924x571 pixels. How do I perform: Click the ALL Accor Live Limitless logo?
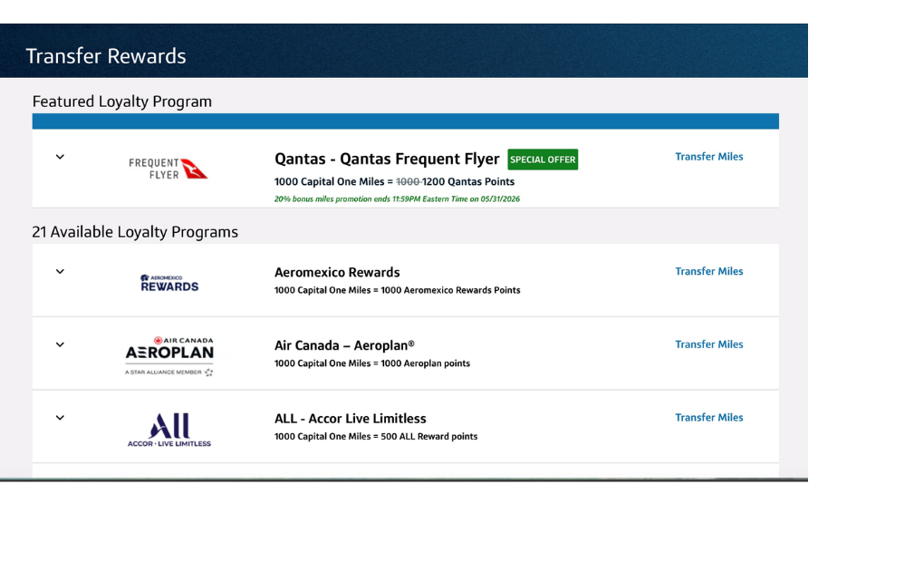point(169,430)
